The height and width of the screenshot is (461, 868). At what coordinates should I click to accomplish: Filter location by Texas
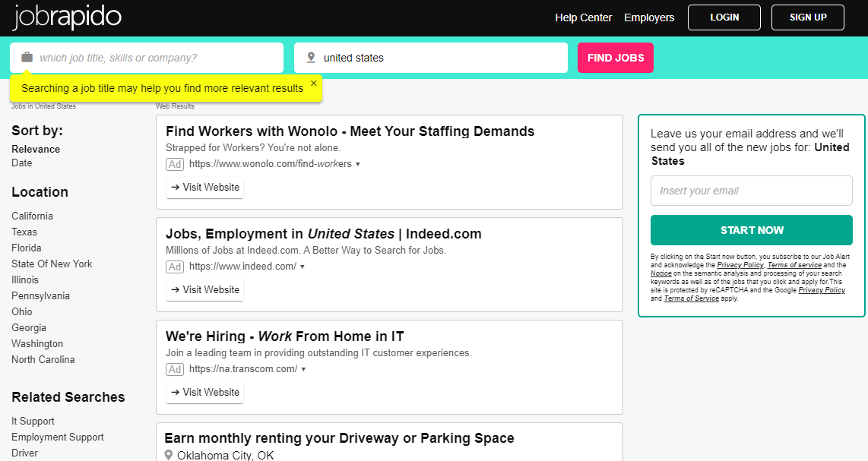[24, 232]
